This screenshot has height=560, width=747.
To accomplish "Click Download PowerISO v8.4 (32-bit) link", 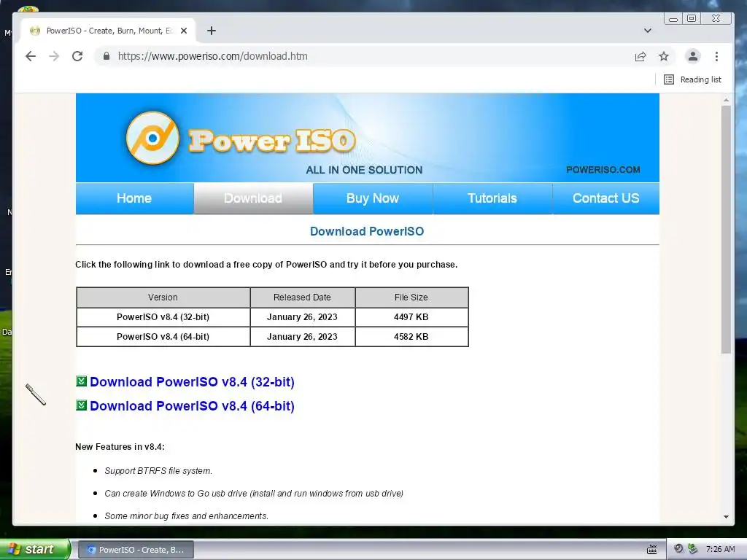I will 192,382.
